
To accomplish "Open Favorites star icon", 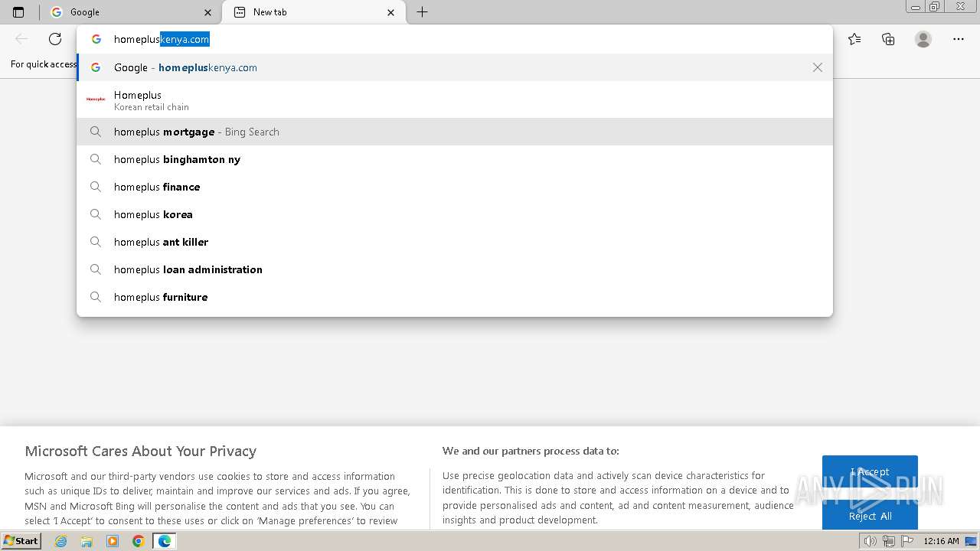I will pos(854,39).
